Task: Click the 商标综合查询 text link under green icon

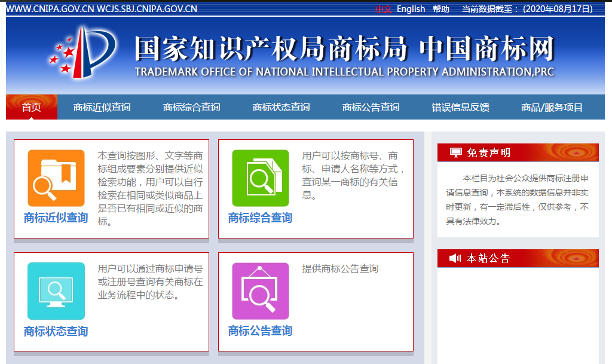Action: [259, 218]
